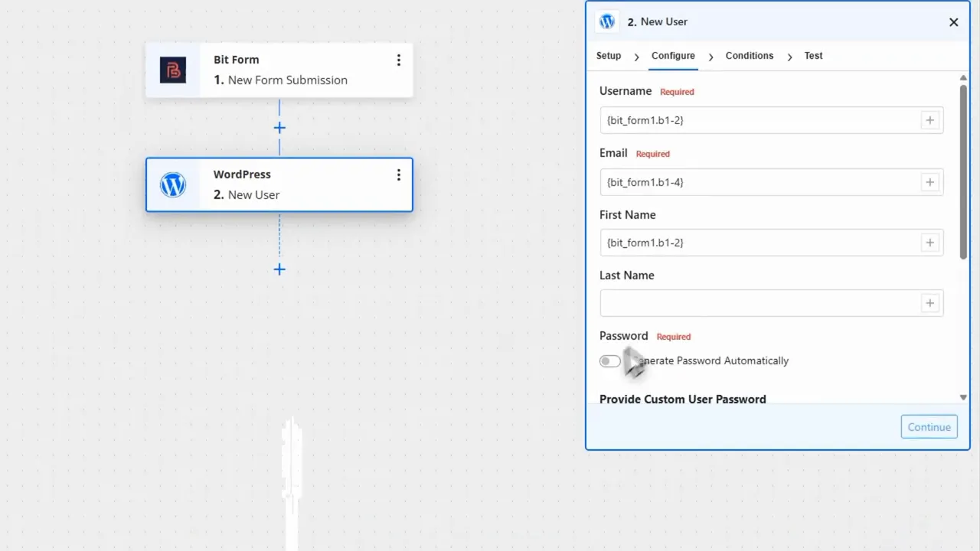Screen dimensions: 980x551
Task: Click the Bit Form app icon
Action: [x=172, y=70]
